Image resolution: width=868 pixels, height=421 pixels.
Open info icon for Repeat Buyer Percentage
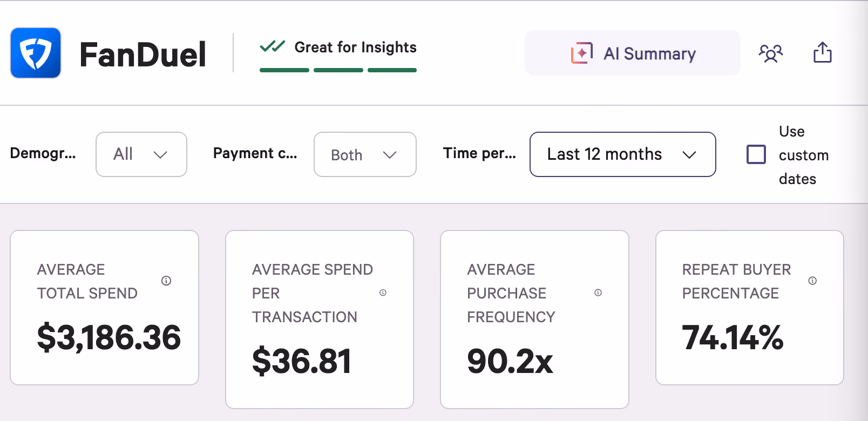tap(812, 281)
